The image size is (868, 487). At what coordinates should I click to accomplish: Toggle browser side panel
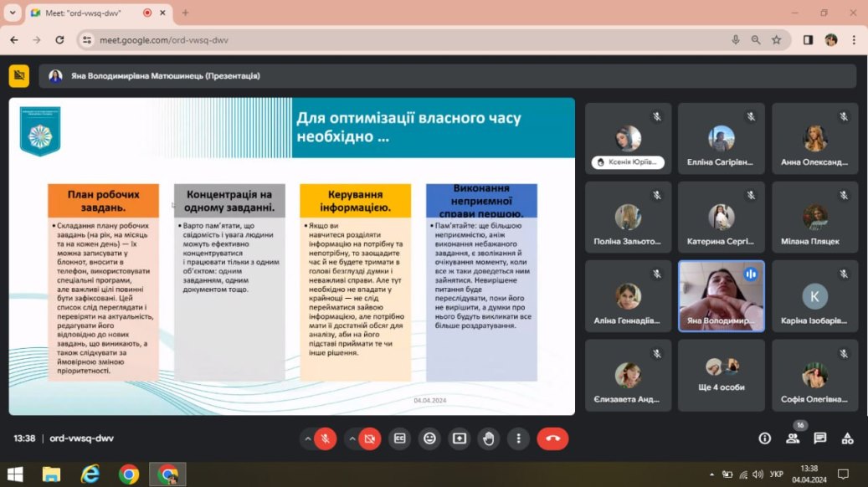pyautogui.click(x=809, y=40)
